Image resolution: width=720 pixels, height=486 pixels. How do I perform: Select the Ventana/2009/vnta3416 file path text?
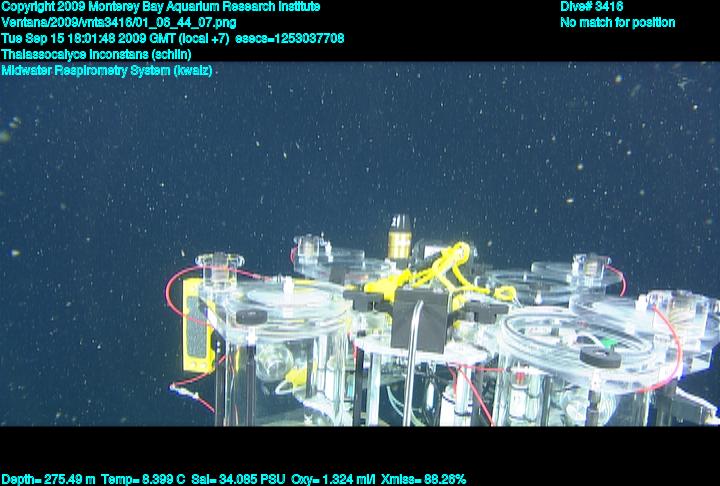(119, 23)
